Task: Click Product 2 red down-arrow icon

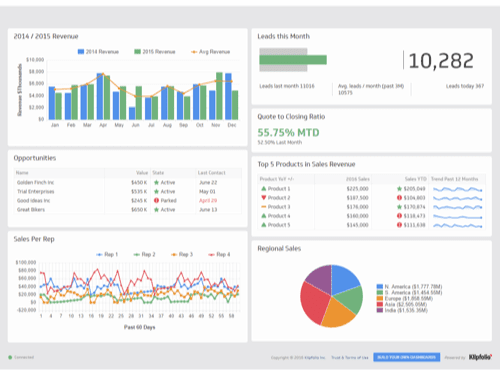Action: [264, 198]
